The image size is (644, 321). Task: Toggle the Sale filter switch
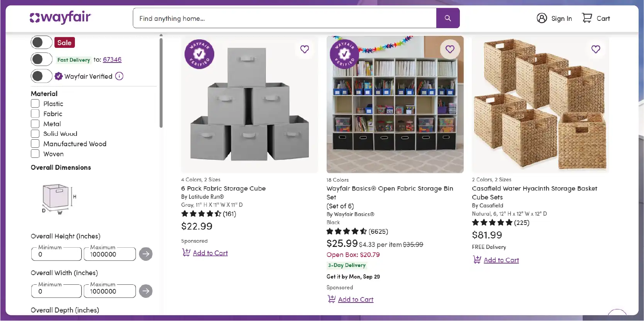(42, 42)
